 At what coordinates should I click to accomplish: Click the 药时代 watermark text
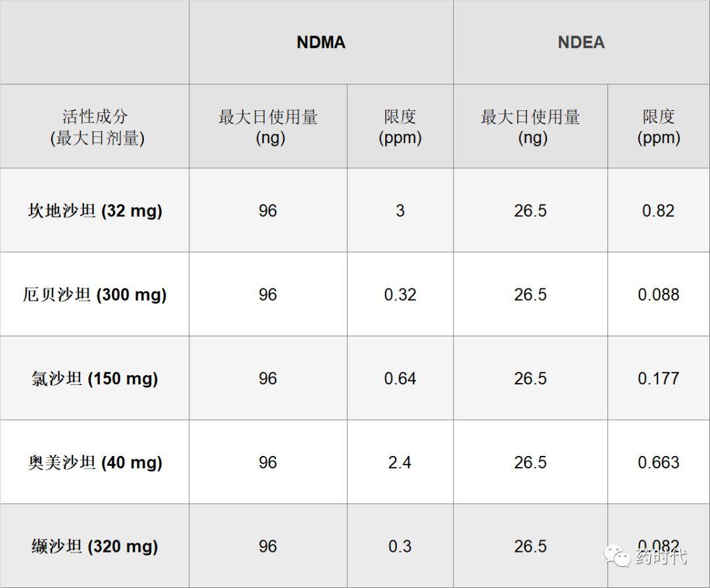pos(661,556)
